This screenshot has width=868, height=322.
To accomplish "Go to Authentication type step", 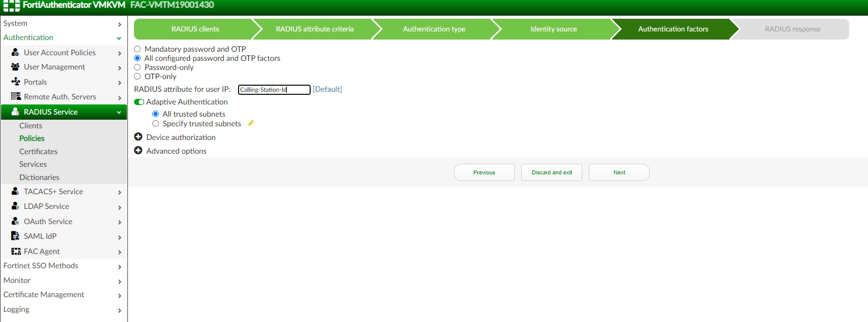I will pyautogui.click(x=434, y=29).
